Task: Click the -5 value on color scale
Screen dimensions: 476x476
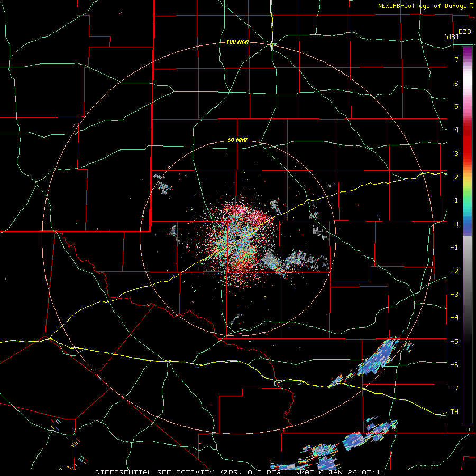Action: pos(454,342)
